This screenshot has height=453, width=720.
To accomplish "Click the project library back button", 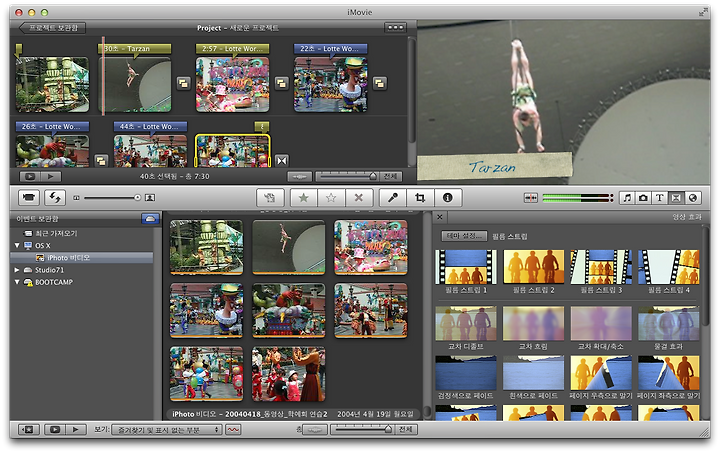I will (x=52, y=28).
